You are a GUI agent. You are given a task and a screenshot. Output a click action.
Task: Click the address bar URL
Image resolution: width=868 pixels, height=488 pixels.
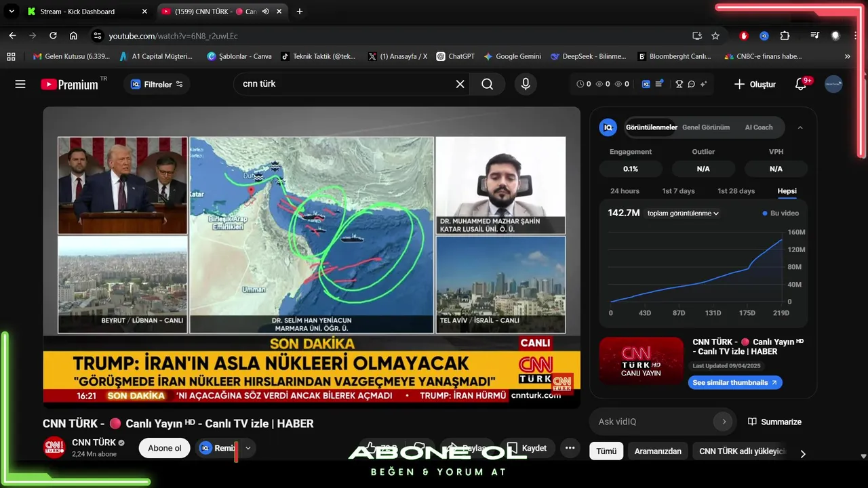point(173,36)
